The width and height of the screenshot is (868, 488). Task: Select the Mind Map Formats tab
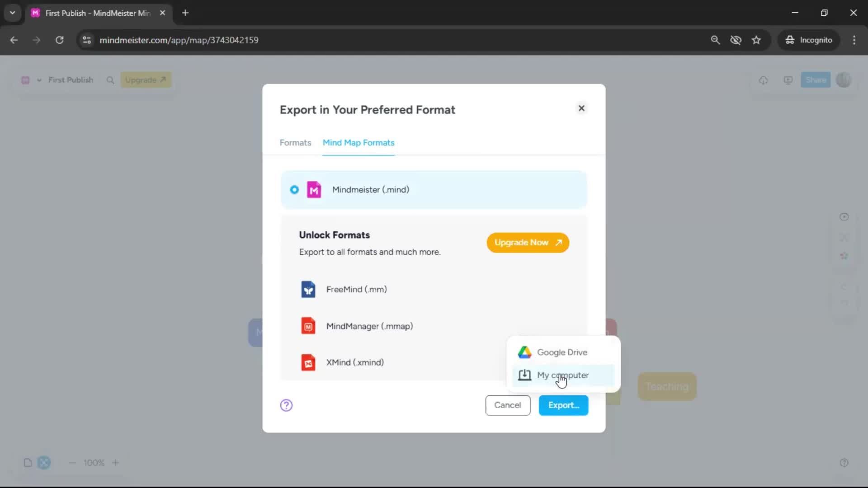click(x=359, y=143)
